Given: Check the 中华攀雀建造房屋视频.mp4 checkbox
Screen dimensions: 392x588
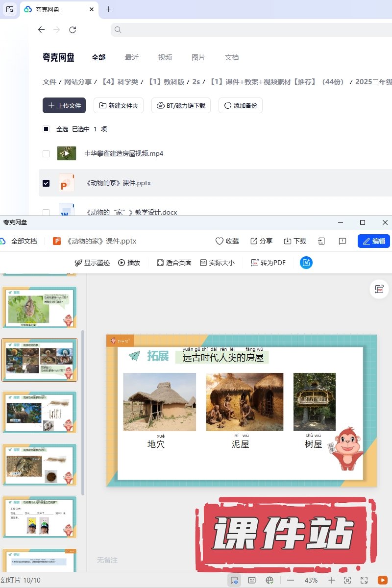Looking at the screenshot, I should coord(46,154).
